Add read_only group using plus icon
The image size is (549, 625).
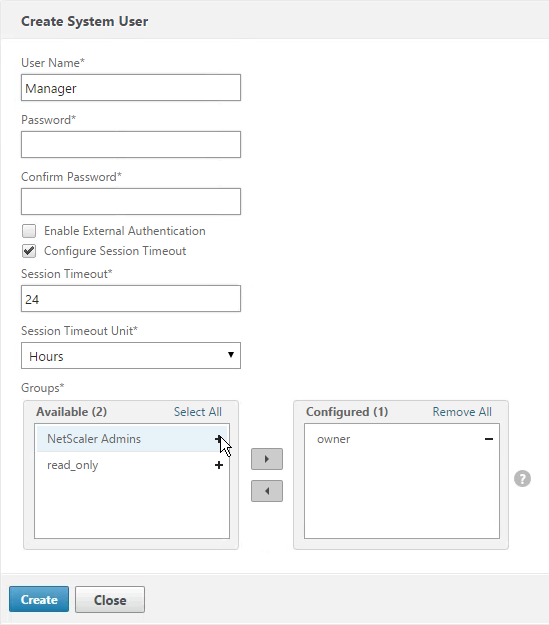tap(218, 465)
